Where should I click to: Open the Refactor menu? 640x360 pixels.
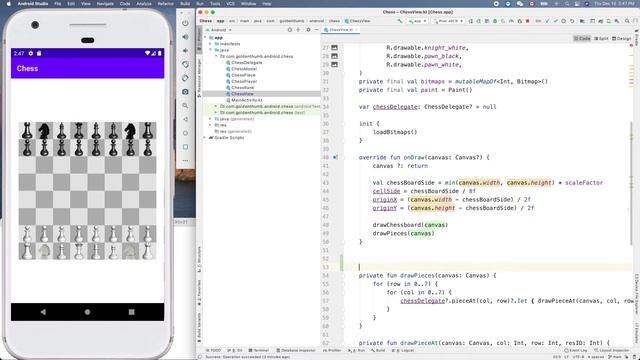pyautogui.click(x=165, y=4)
